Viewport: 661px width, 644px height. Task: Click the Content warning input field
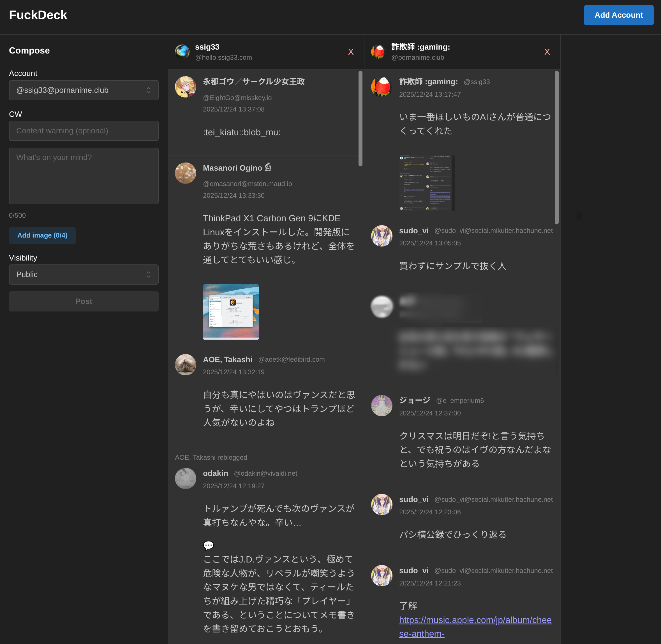84,131
